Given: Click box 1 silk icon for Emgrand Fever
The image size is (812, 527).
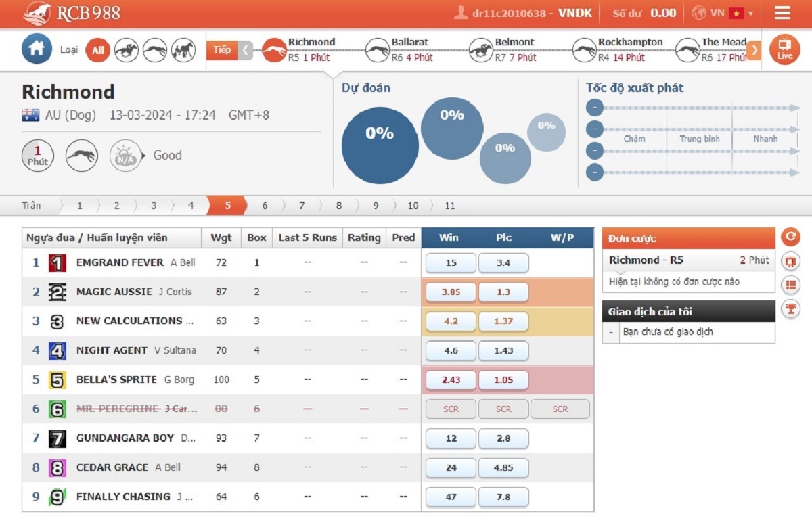Looking at the screenshot, I should [58, 263].
